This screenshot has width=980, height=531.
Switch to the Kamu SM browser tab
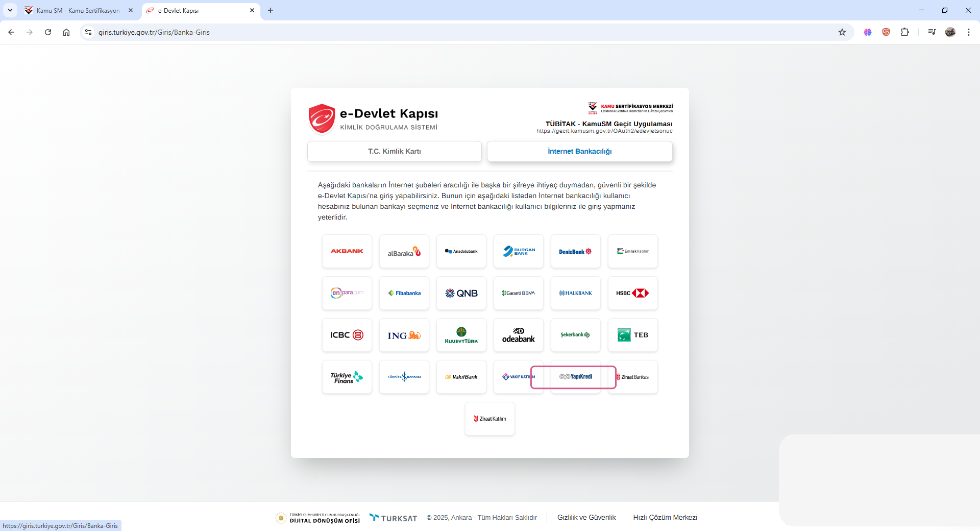click(x=78, y=10)
